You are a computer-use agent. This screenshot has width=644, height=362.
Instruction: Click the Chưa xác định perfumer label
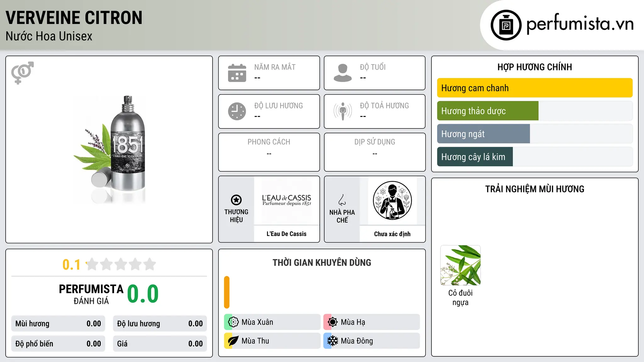tap(392, 234)
